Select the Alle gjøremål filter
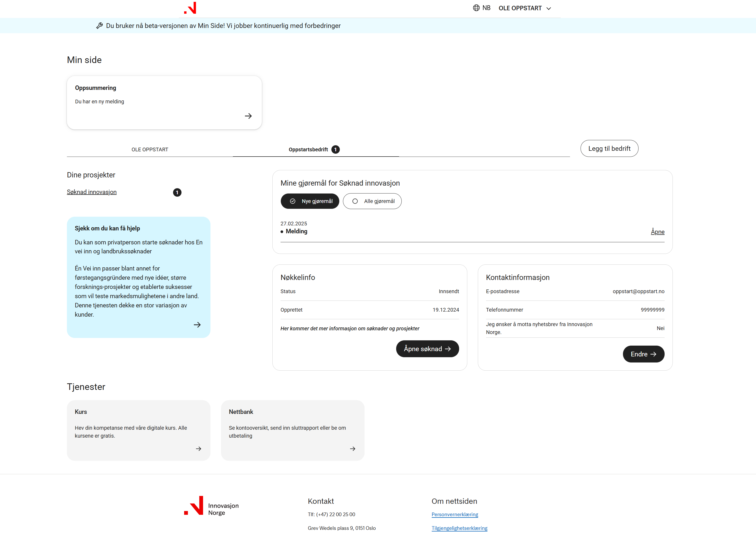 [372, 201]
